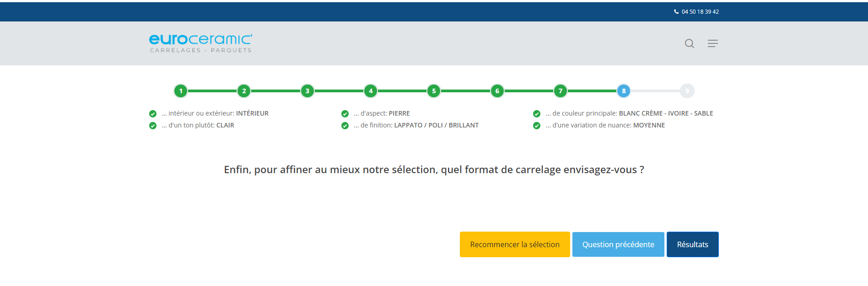Jump to step 3 in progress bar
The image size is (868, 286).
(x=307, y=91)
